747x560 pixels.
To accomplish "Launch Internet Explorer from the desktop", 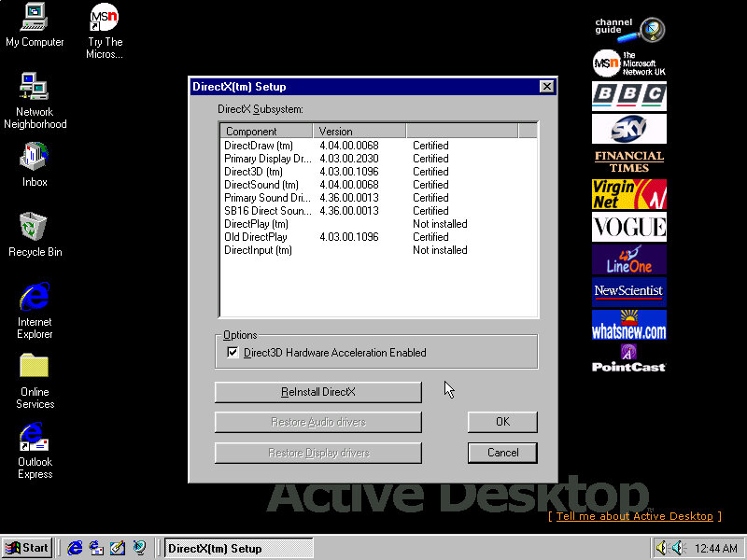I will pos(35,298).
